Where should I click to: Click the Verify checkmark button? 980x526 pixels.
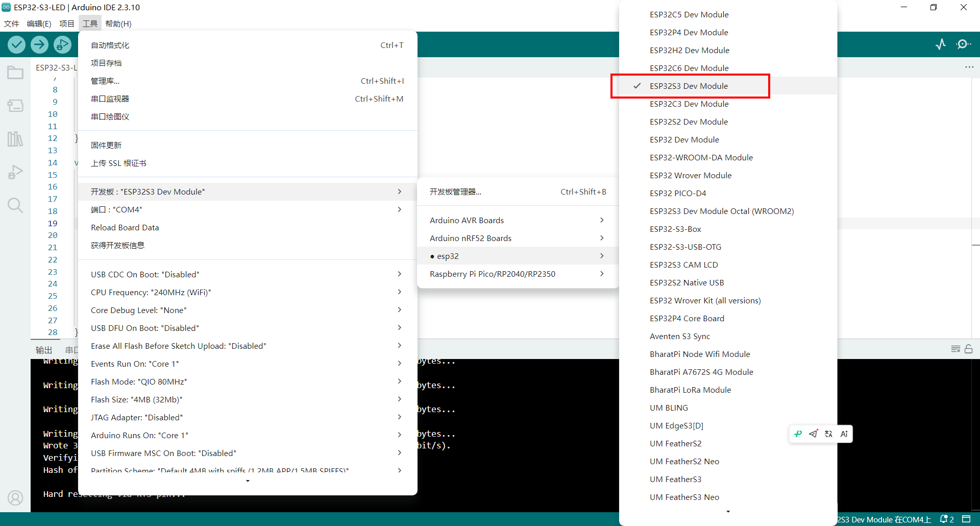point(17,45)
